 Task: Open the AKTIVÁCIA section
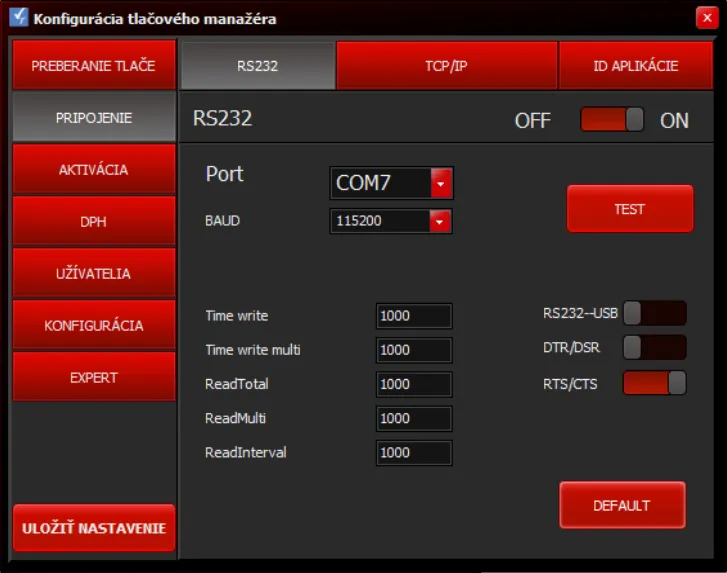(94, 169)
